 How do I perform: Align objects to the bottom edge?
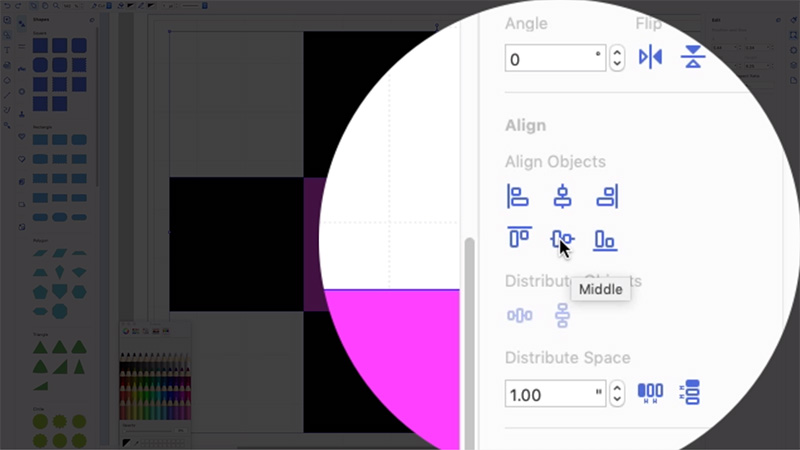click(x=605, y=238)
